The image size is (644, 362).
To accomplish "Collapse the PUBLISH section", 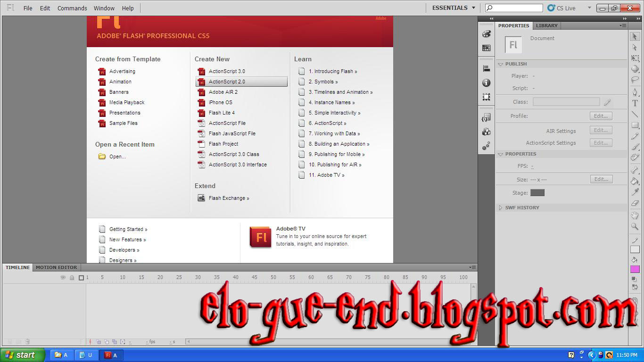I will [501, 64].
